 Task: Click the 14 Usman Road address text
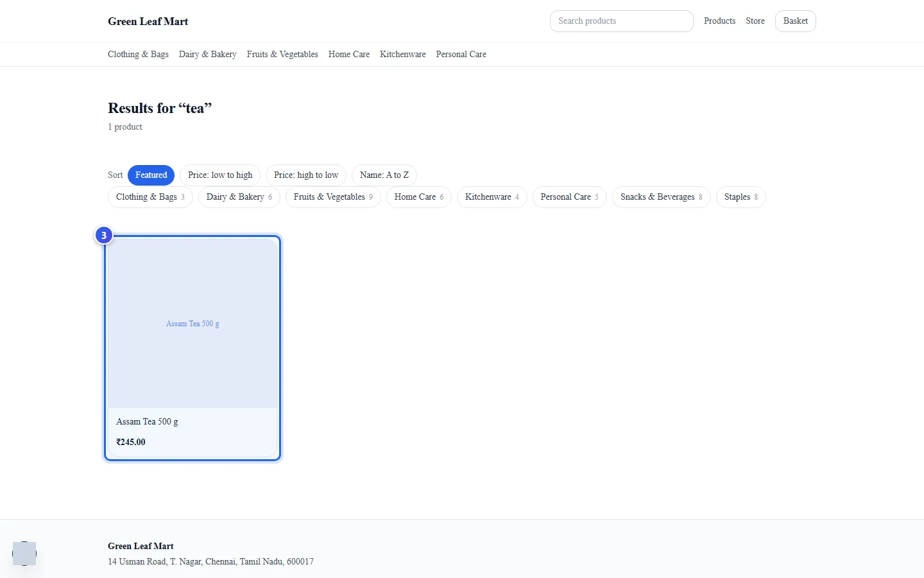(x=210, y=562)
